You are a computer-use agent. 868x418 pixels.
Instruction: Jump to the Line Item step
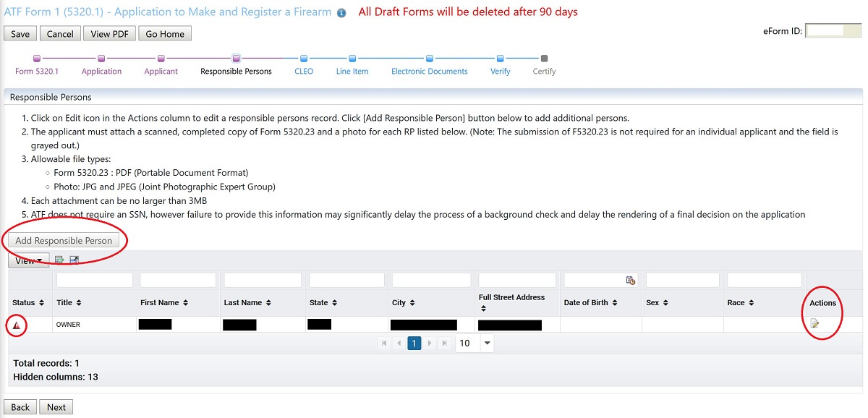[x=352, y=71]
